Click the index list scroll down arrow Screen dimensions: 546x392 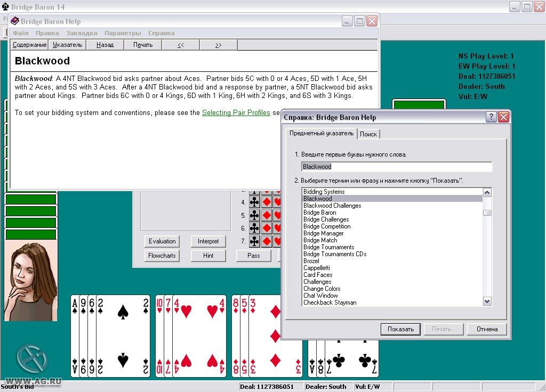point(487,301)
